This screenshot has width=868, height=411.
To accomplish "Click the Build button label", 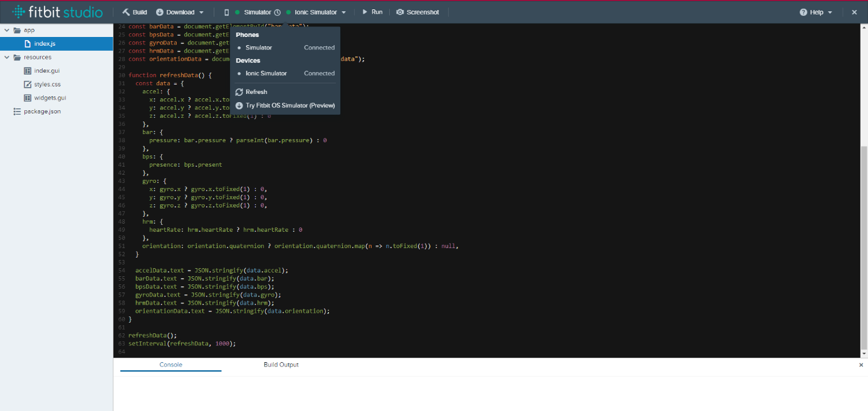I will 140,12.
